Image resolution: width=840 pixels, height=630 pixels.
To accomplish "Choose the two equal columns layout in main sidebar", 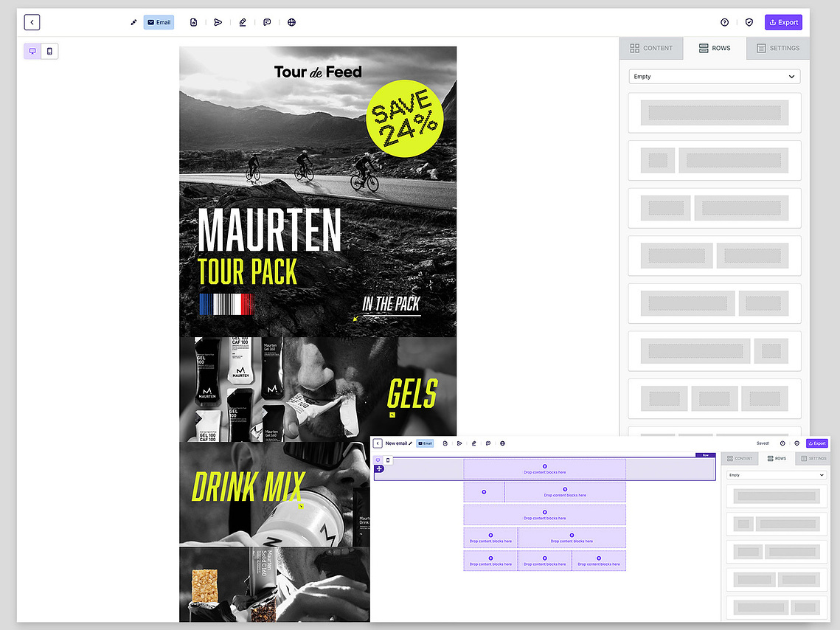I will pyautogui.click(x=715, y=256).
